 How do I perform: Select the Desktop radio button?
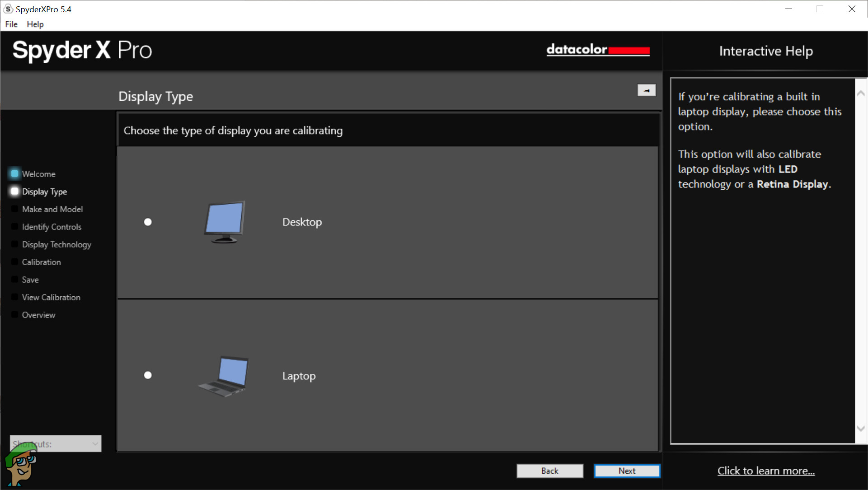(148, 222)
